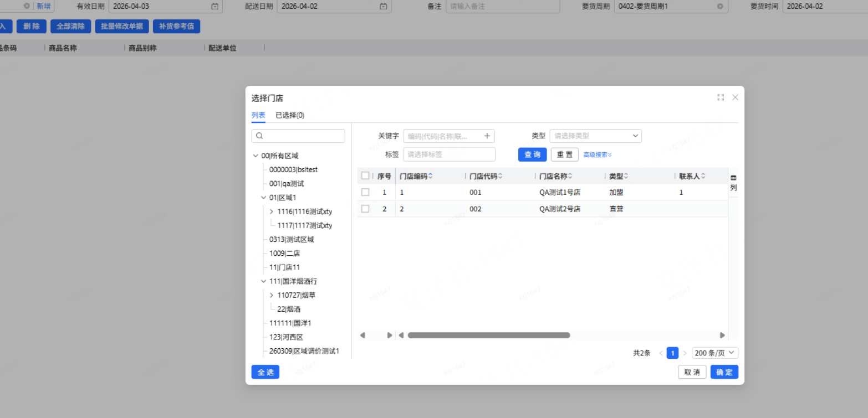Expand the 110727|烟草 tree node
The image size is (868, 418).
tap(272, 295)
